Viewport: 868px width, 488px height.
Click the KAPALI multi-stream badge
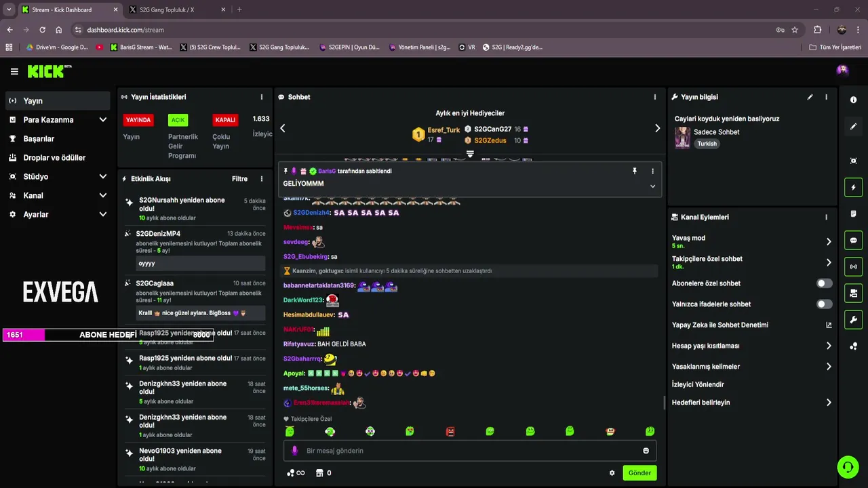pos(225,120)
